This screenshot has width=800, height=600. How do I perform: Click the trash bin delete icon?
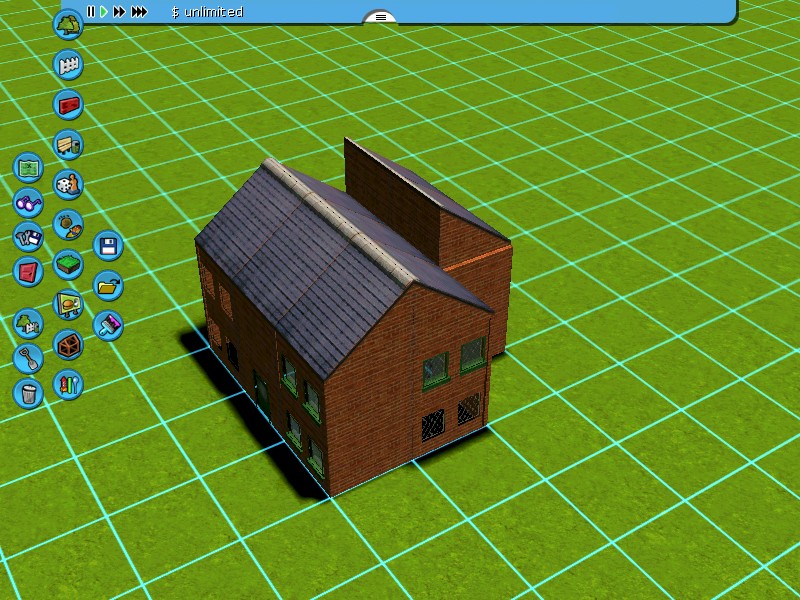[28, 393]
